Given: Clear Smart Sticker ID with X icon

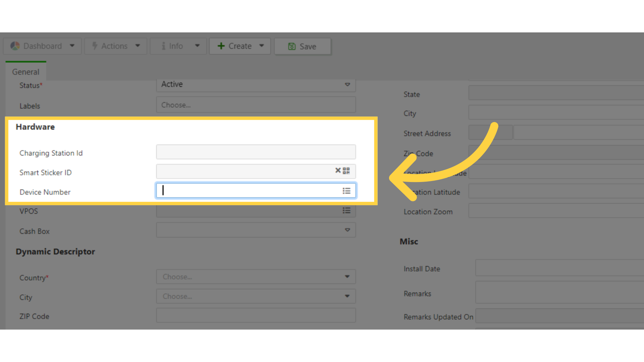Looking at the screenshot, I should (x=338, y=170).
